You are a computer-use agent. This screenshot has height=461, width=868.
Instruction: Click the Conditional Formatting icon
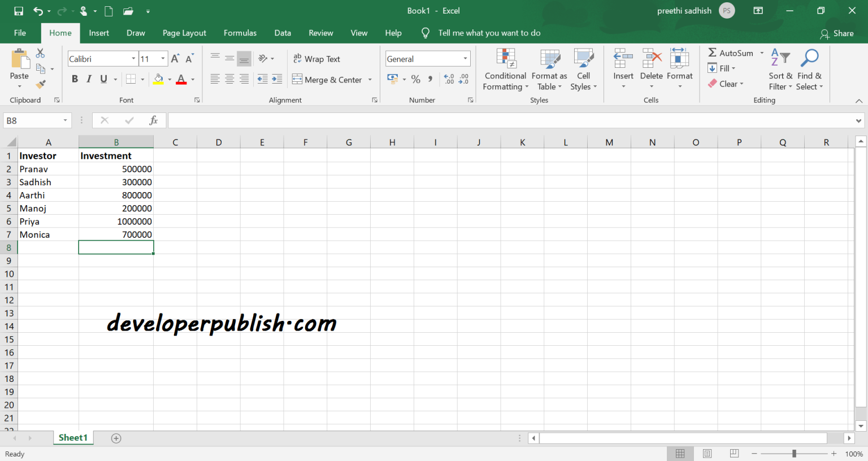[506, 58]
